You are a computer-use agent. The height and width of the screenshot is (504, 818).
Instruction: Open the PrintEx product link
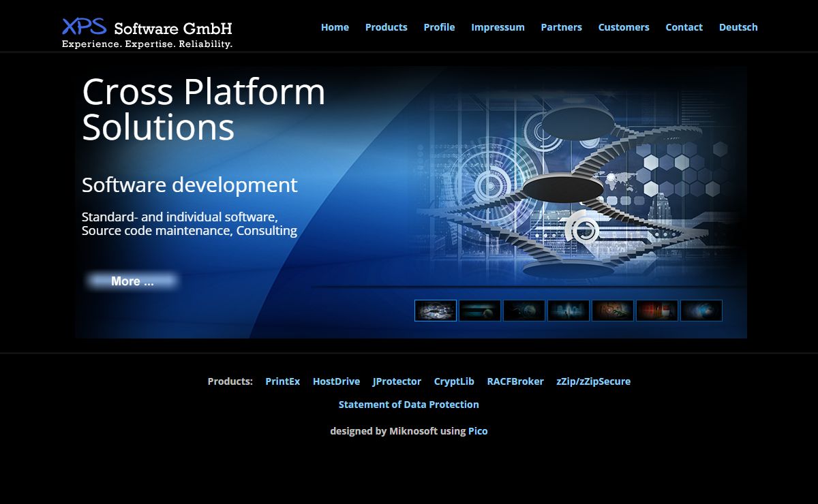click(x=282, y=381)
